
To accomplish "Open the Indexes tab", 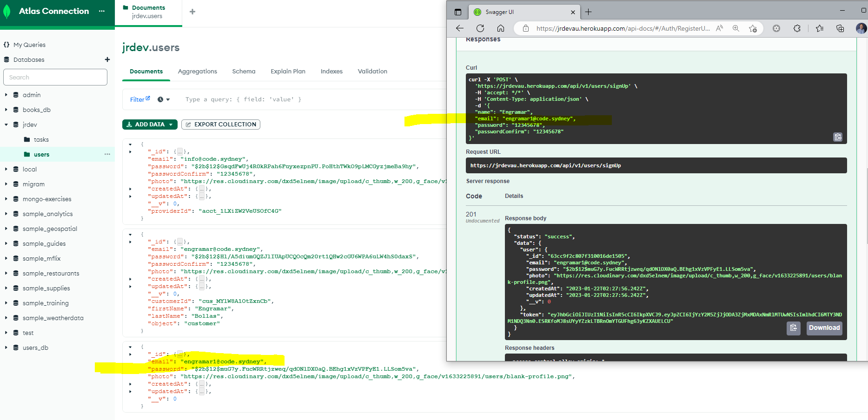I will (x=331, y=71).
